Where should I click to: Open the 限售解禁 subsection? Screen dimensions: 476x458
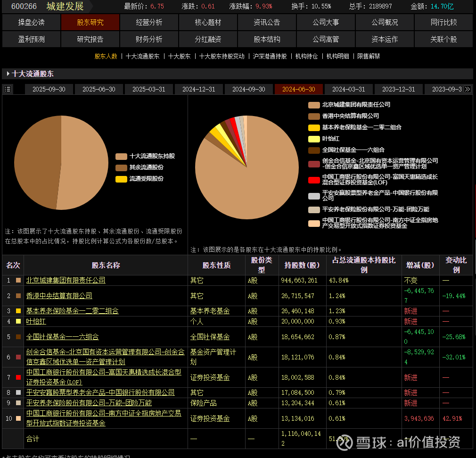[369, 56]
